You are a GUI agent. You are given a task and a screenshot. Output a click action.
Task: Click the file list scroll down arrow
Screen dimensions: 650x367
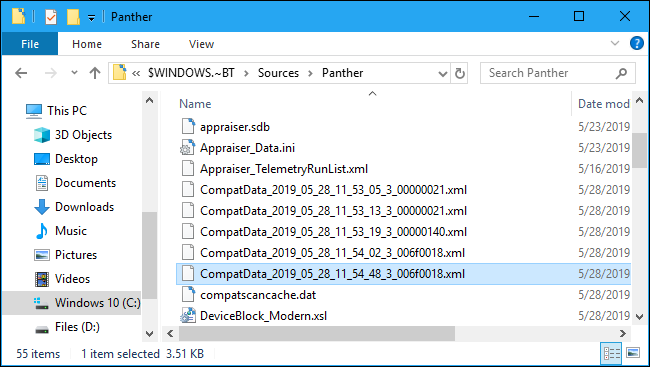click(x=640, y=317)
